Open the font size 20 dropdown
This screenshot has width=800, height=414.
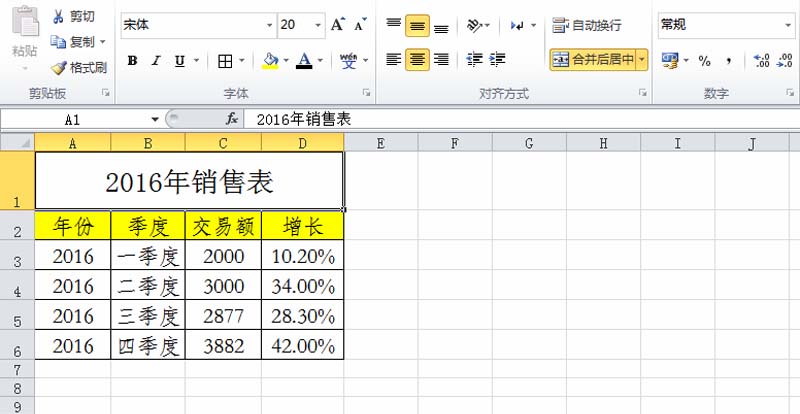318,25
